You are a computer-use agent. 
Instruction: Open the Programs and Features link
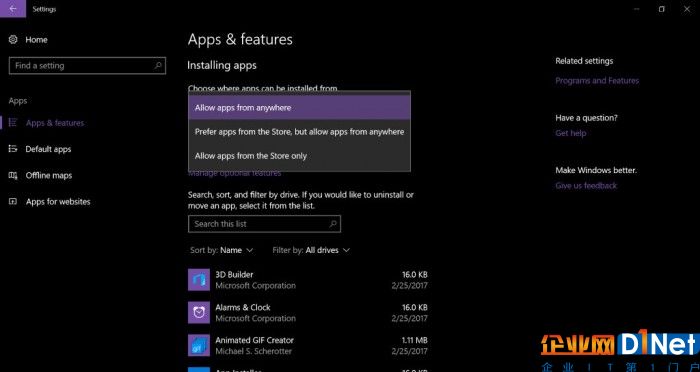tap(597, 81)
